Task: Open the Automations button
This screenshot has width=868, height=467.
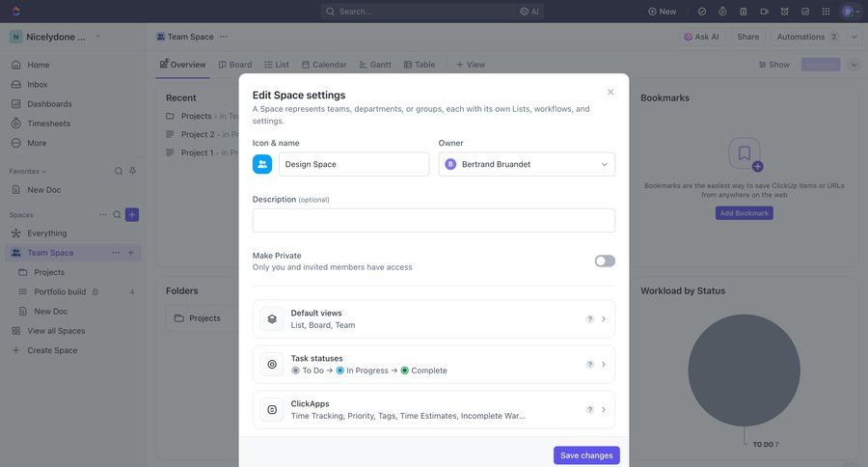Action: coord(807,37)
